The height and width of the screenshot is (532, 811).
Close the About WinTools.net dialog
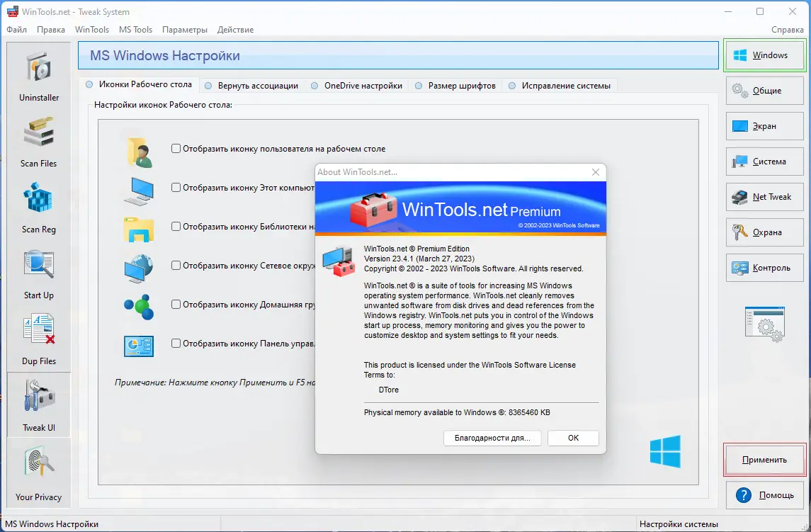point(595,172)
